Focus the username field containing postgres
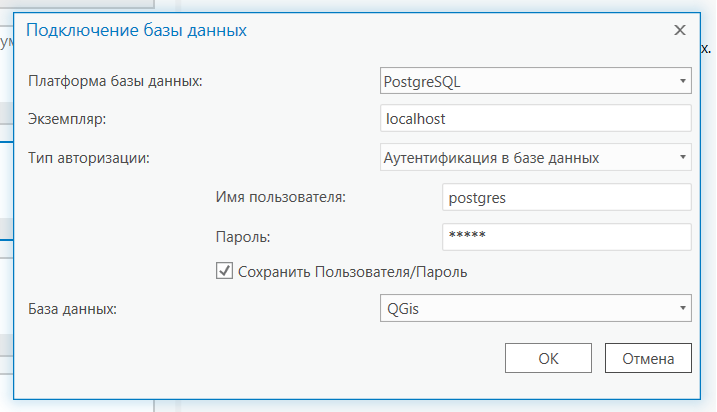Screen dimensions: 717x412 tap(566, 197)
